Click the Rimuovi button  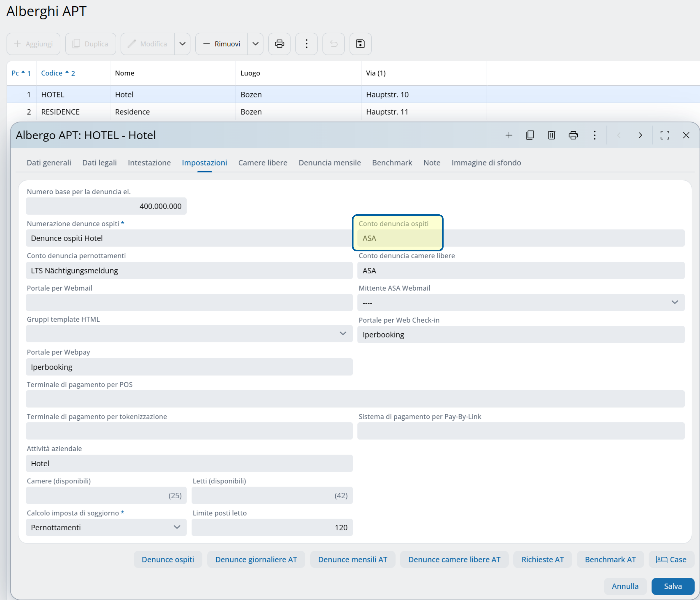[x=222, y=44]
